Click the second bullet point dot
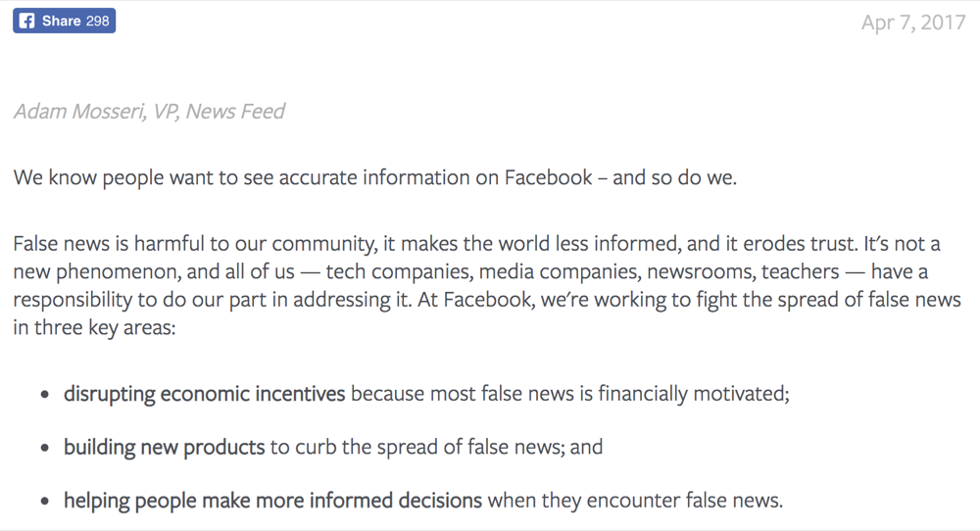980x531 pixels. [45, 449]
